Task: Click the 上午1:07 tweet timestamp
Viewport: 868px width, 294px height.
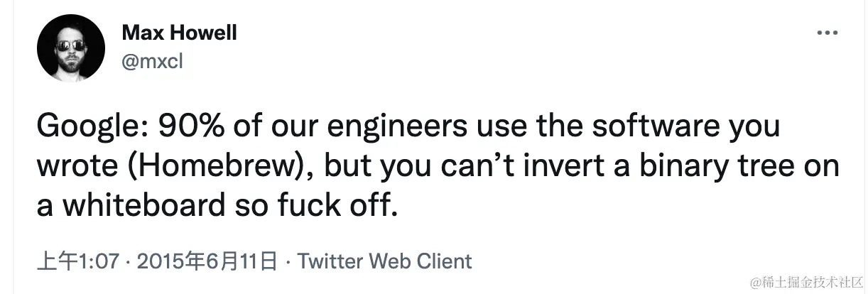Action: (x=77, y=261)
